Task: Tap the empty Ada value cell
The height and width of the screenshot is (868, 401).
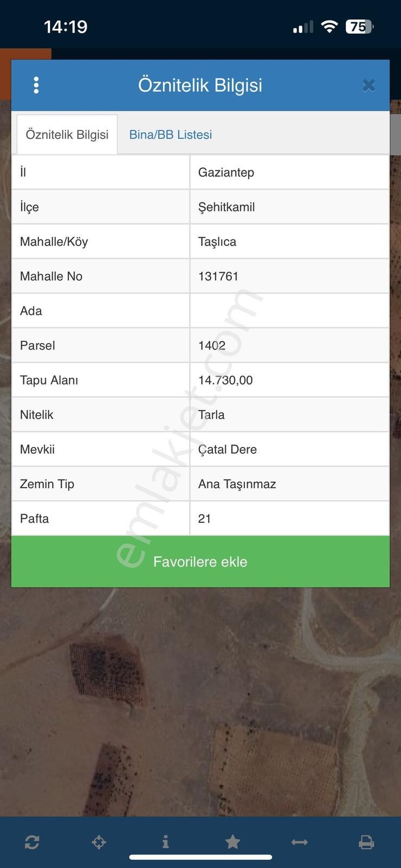Action: (x=289, y=311)
